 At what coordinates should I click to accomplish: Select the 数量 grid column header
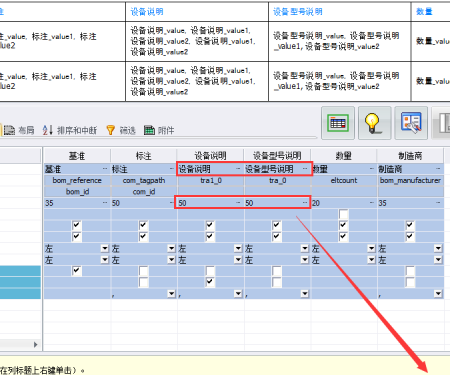coord(343,156)
